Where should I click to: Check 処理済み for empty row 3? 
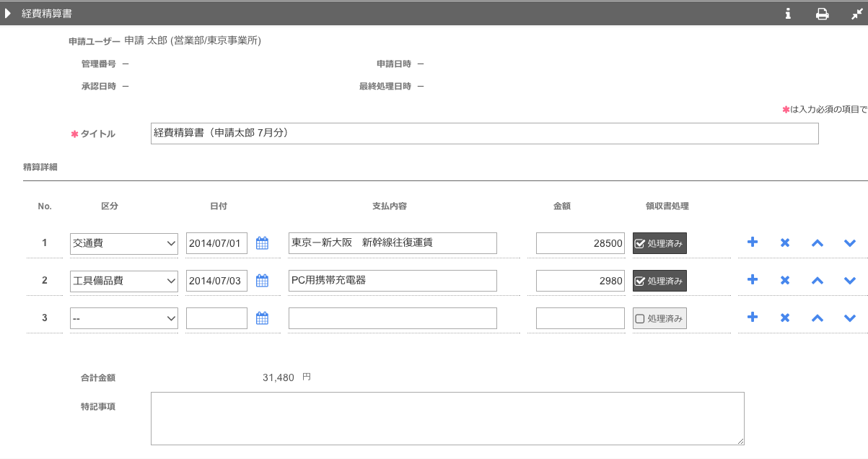[x=659, y=318]
